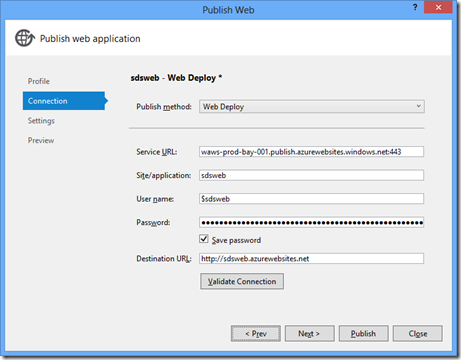This screenshot has width=461, height=360.
Task: Toggle the Save password checkbox
Action: [x=204, y=239]
